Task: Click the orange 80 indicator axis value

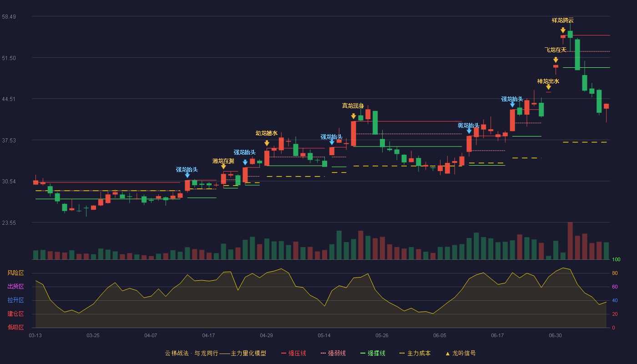Action: coord(614,273)
